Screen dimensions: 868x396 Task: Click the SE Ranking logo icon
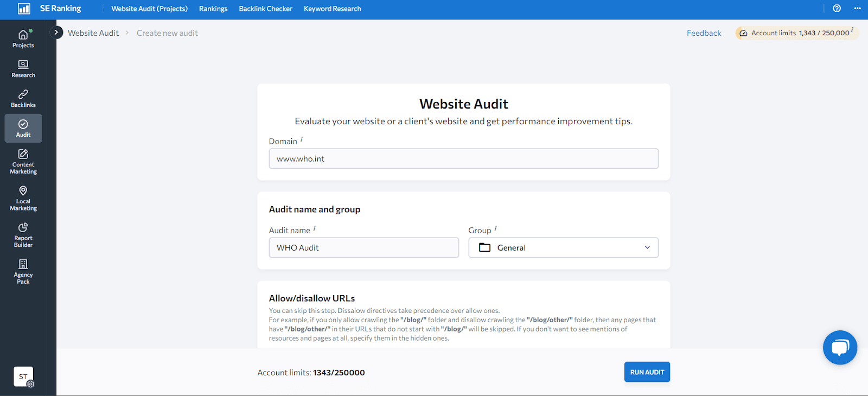coord(24,9)
